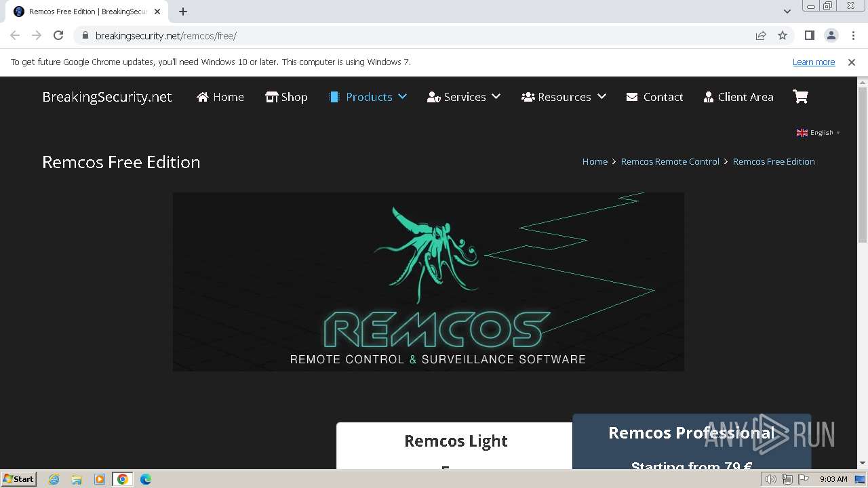Click the Chrome taskbar icon
Screen dimensions: 868x488
[123, 479]
